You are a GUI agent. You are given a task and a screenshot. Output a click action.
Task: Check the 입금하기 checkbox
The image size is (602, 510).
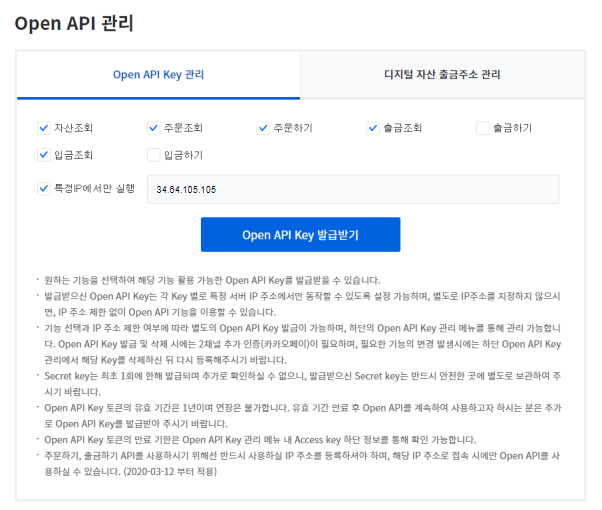tap(153, 155)
